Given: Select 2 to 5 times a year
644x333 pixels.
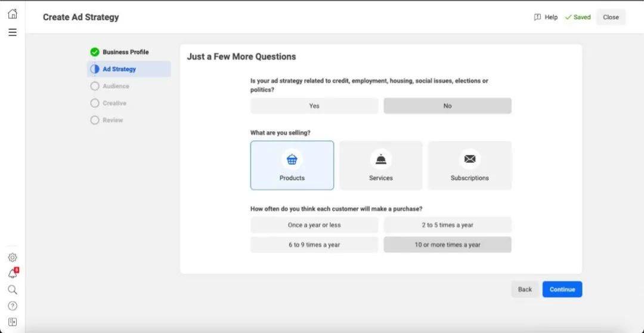Looking at the screenshot, I should (x=447, y=225).
